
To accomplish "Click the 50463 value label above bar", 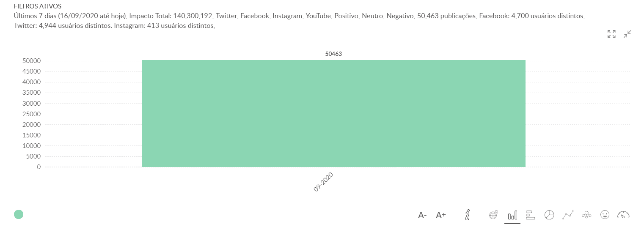I will pyautogui.click(x=333, y=54).
